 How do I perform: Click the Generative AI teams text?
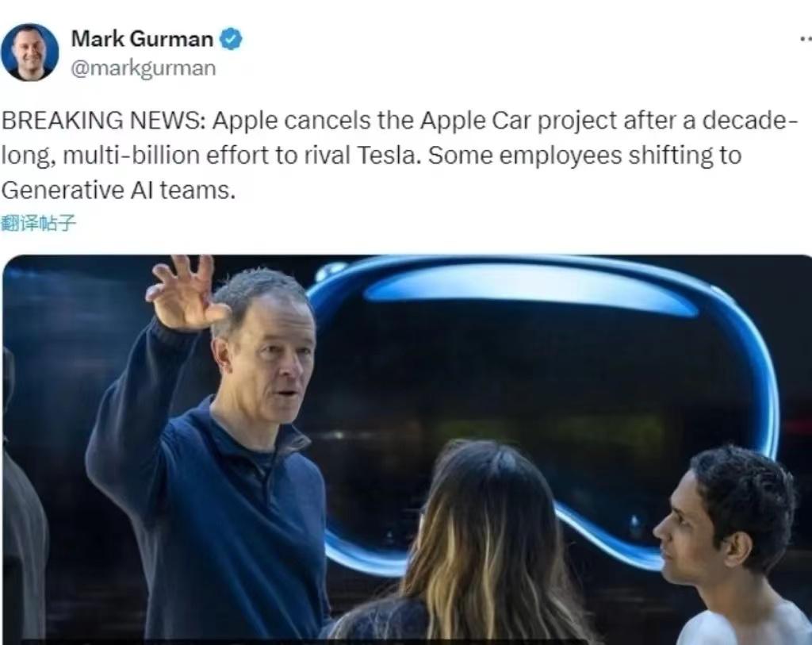point(118,190)
